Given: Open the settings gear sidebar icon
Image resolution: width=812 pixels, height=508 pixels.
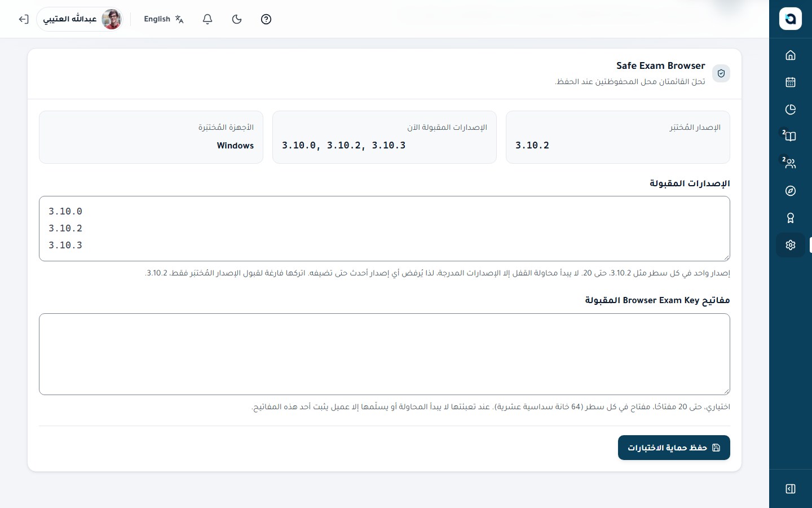Looking at the screenshot, I should (x=791, y=245).
